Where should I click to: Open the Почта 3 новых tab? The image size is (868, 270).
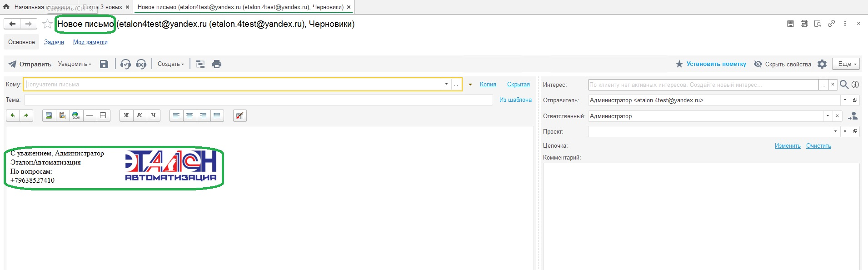point(105,7)
